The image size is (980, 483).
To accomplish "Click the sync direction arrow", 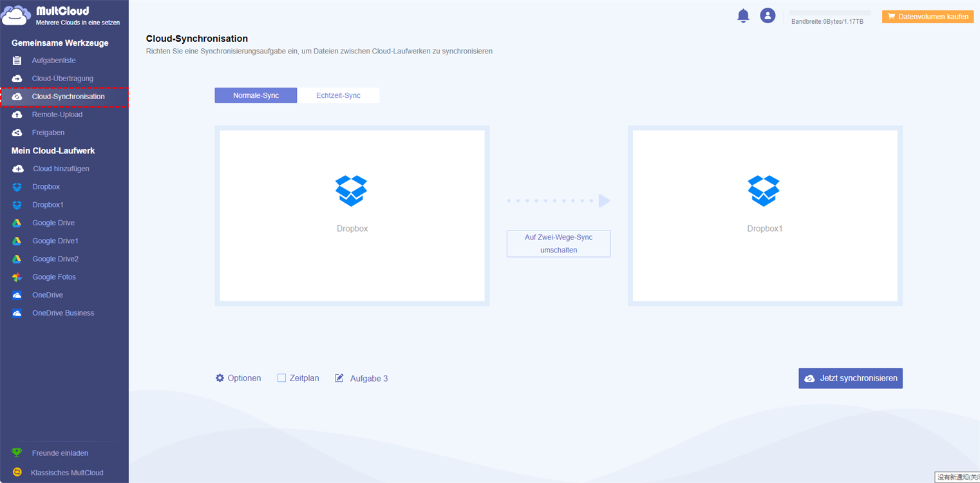I will tap(558, 201).
